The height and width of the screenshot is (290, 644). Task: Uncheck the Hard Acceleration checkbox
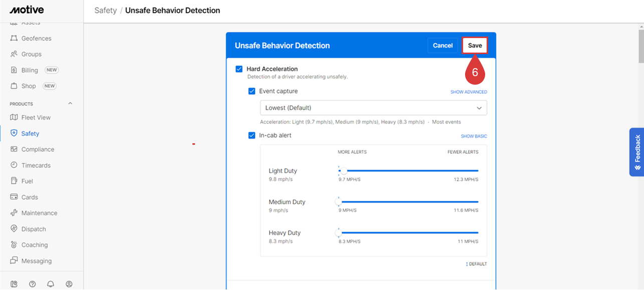click(x=239, y=69)
